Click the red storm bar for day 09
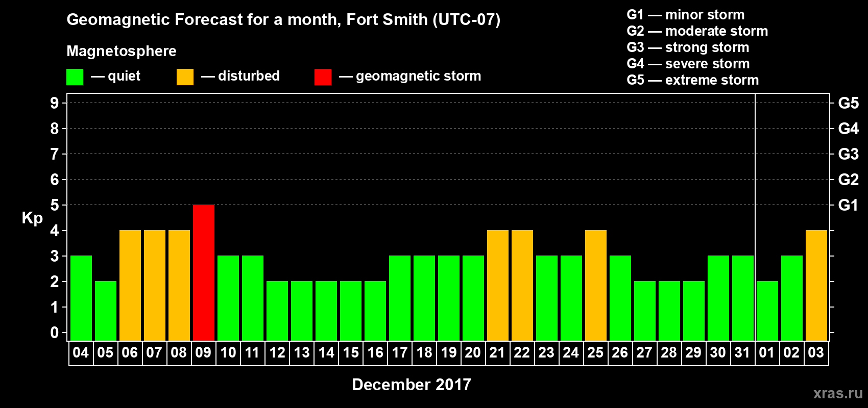 [204, 272]
